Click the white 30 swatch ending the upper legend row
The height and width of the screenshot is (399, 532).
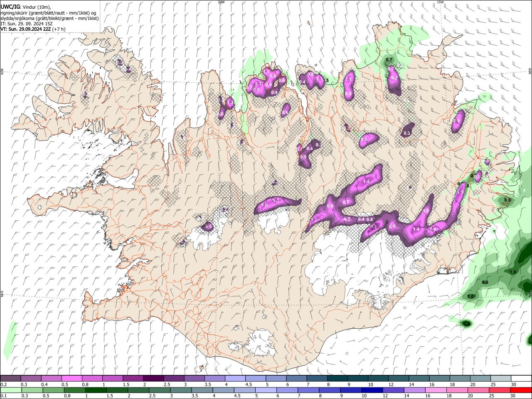tap(521, 379)
